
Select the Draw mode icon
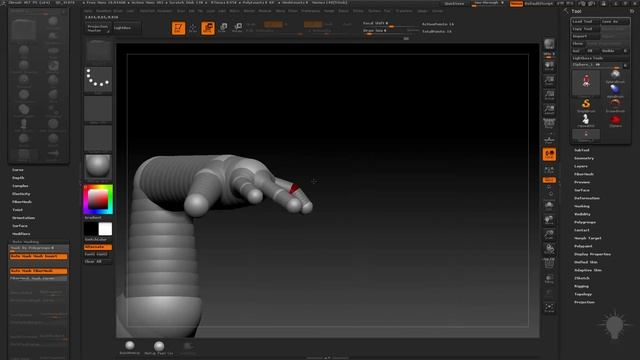point(193,28)
